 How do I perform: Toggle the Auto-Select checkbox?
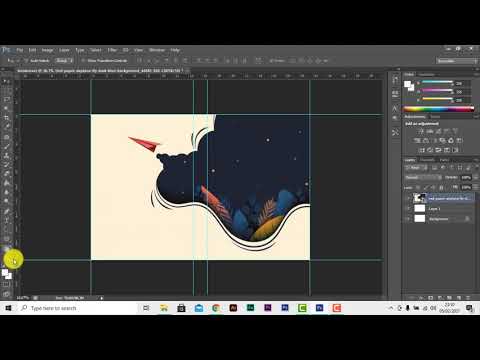point(26,61)
